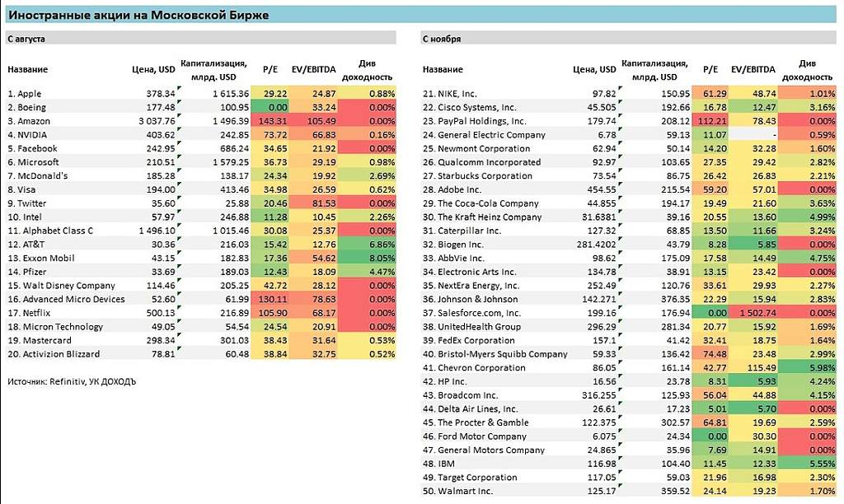
Task: Click Microsoft's capitalization 1 579.25
Action: (x=231, y=162)
